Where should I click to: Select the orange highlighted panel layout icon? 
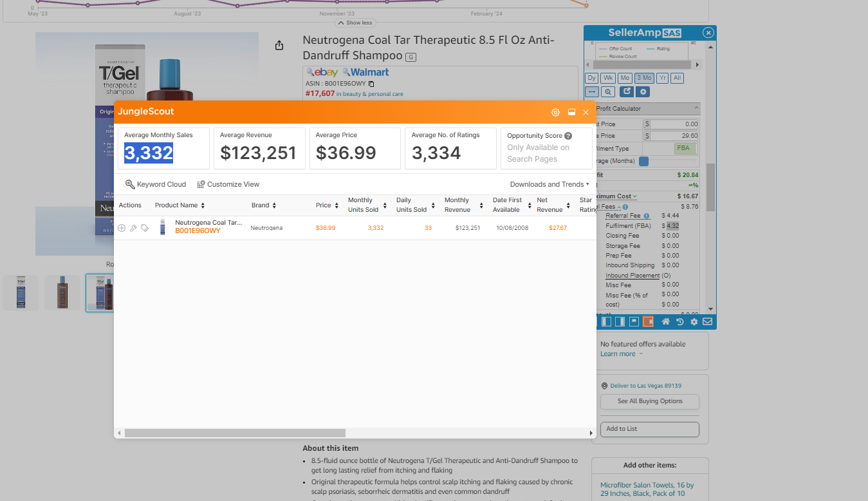(648, 321)
